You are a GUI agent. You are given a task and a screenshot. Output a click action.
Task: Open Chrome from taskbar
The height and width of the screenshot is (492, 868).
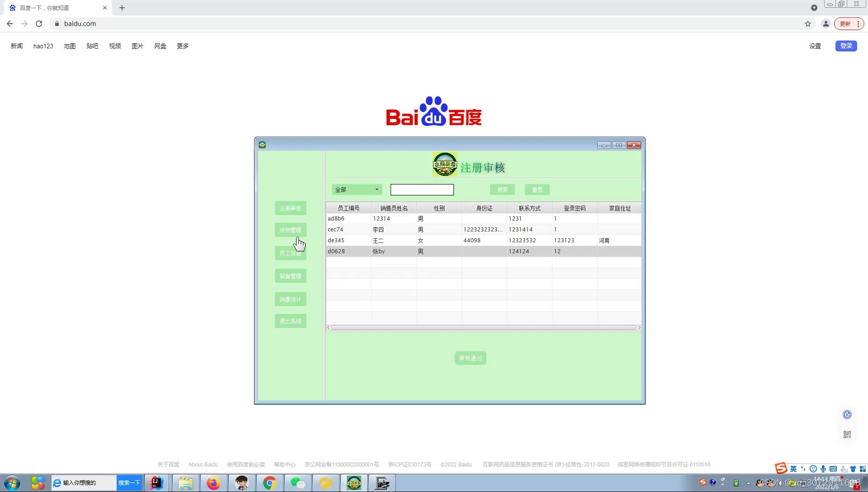(269, 483)
